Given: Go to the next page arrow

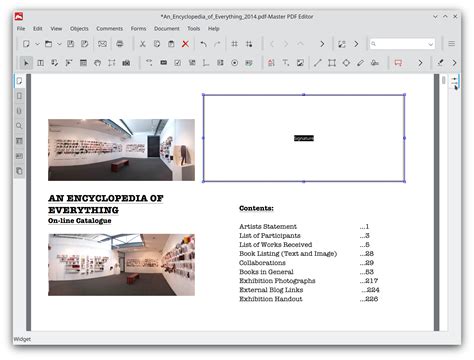Looking at the screenshot, I should tap(286, 44).
